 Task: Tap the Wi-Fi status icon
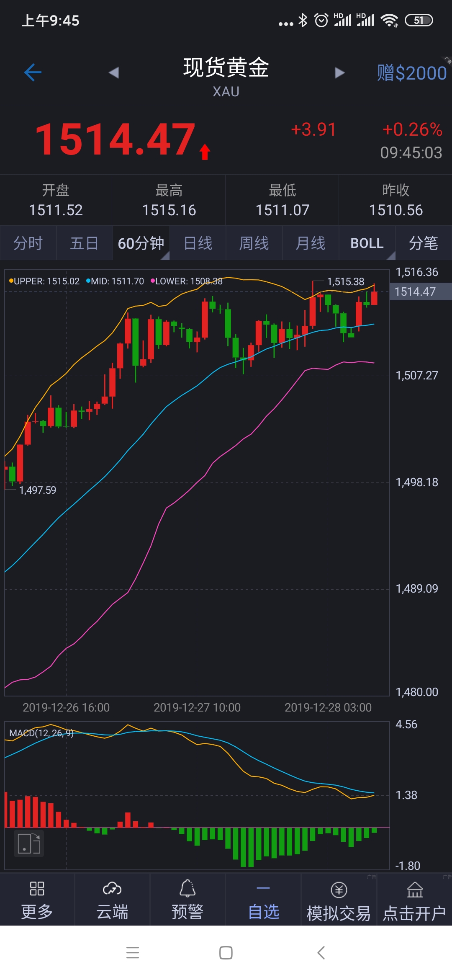(390, 20)
